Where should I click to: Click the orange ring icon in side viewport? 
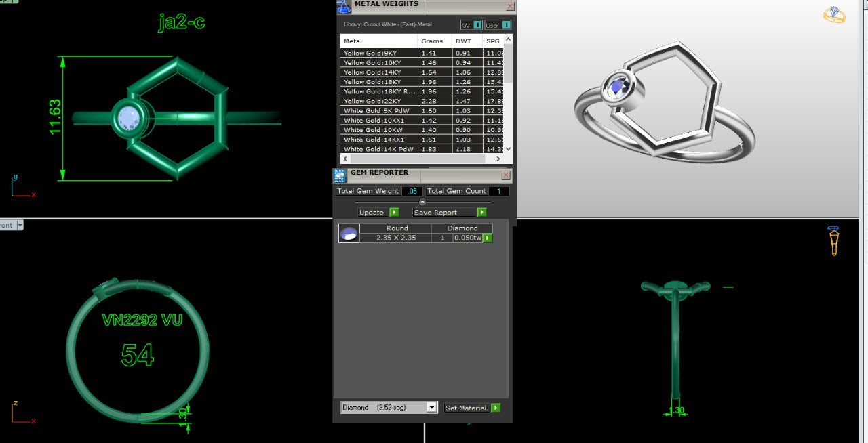[833, 240]
